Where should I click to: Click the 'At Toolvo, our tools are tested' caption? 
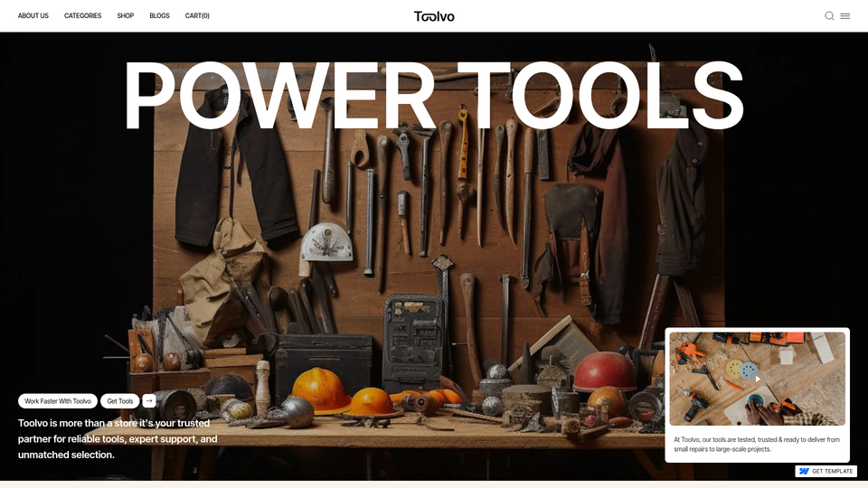pos(757,445)
